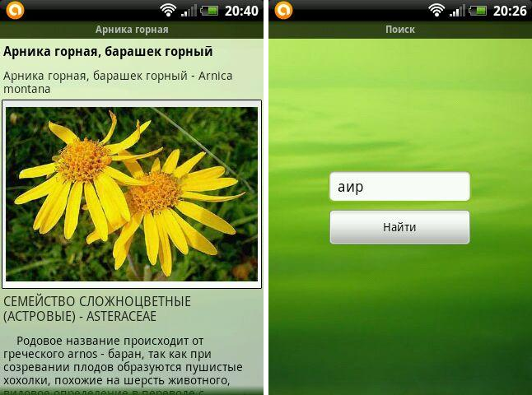Screen dimensions: 532x395
Task: Open the yellow arnica flower photo
Action: pyautogui.click(x=132, y=194)
